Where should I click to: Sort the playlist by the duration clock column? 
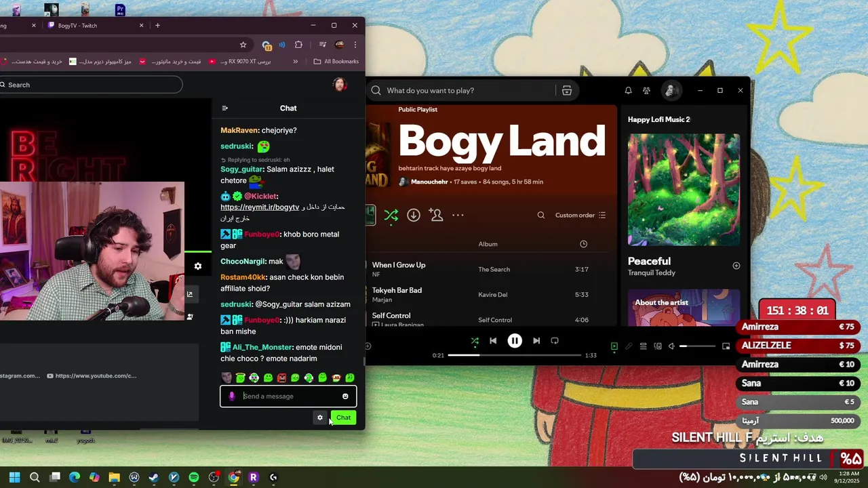[x=584, y=244]
